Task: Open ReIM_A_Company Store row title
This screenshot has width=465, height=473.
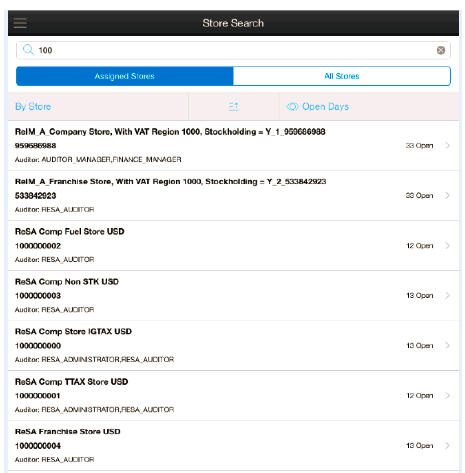Action: 170,132
